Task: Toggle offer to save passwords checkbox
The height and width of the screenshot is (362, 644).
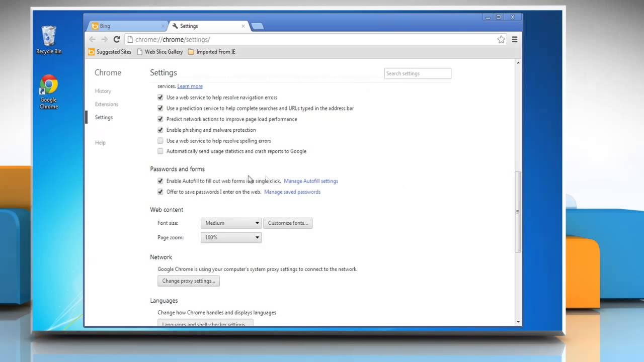Action: click(160, 192)
